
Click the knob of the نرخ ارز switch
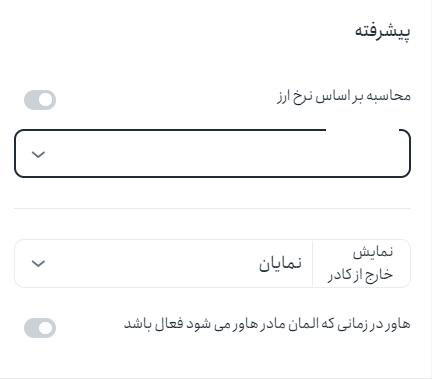tap(45, 100)
